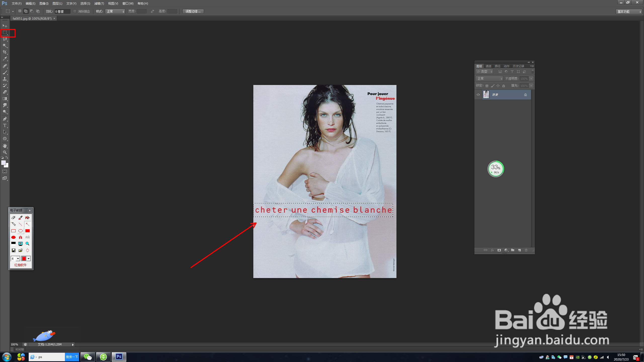Create a new layer with panel icon
The width and height of the screenshot is (644, 362).
[x=519, y=250]
